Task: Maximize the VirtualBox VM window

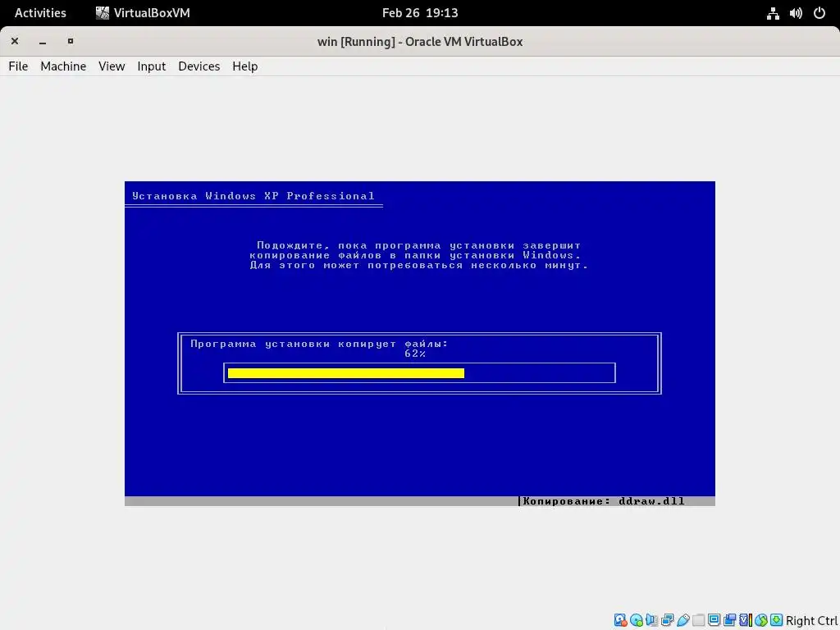Action: tap(71, 41)
